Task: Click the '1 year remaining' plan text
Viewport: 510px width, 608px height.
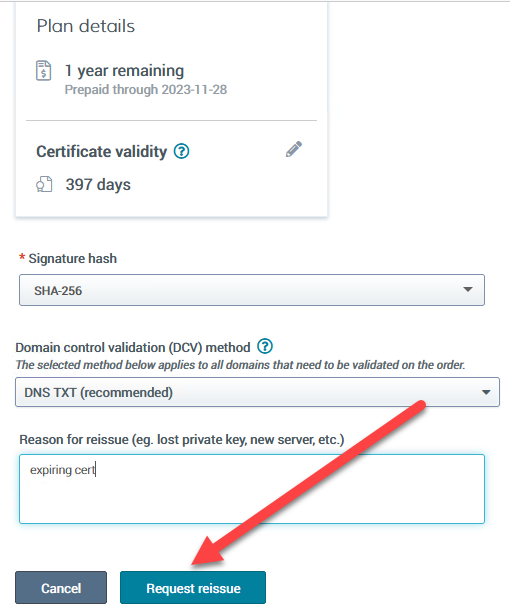Action: pyautogui.click(x=124, y=71)
